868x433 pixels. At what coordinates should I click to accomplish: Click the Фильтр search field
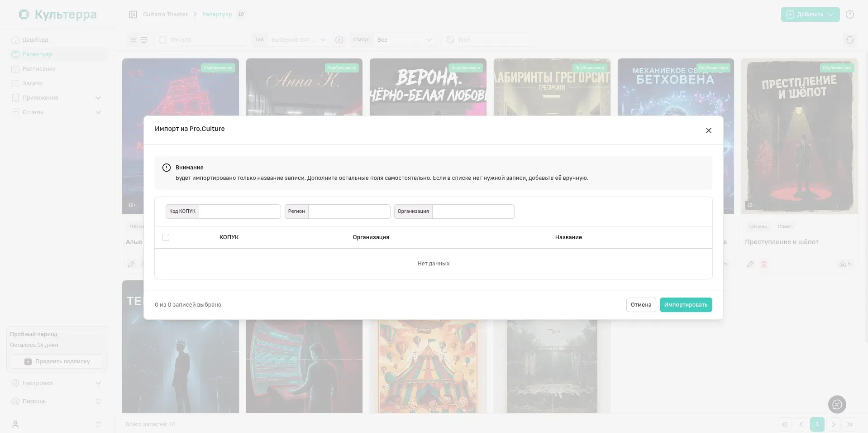tap(201, 40)
